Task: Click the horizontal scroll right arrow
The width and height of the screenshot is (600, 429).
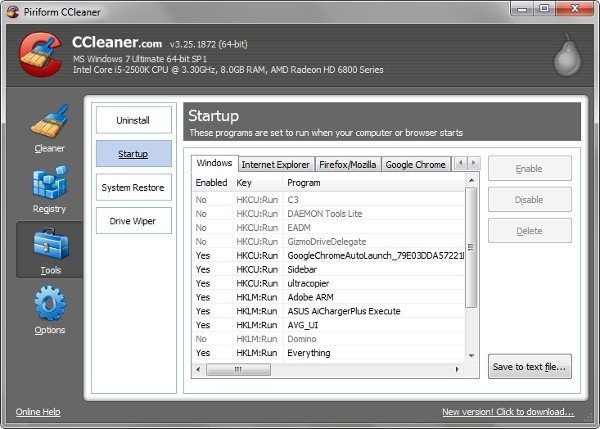Action: tap(457, 370)
